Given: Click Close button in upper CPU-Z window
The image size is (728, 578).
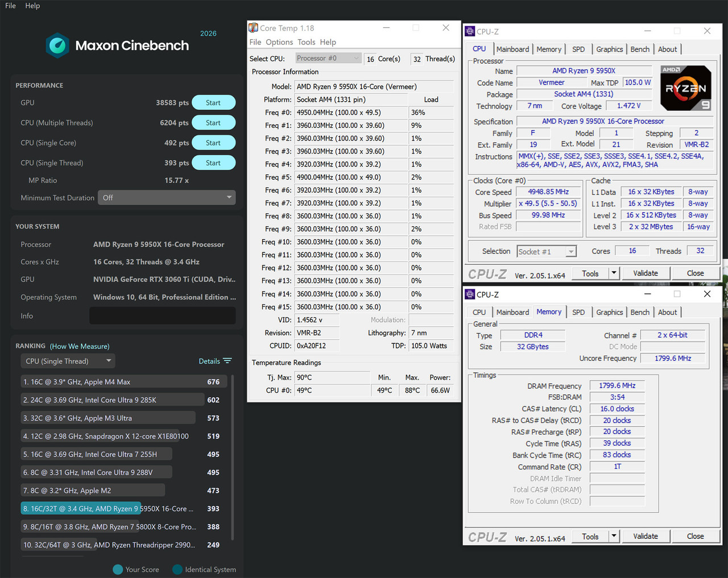Looking at the screenshot, I should (x=695, y=273).
